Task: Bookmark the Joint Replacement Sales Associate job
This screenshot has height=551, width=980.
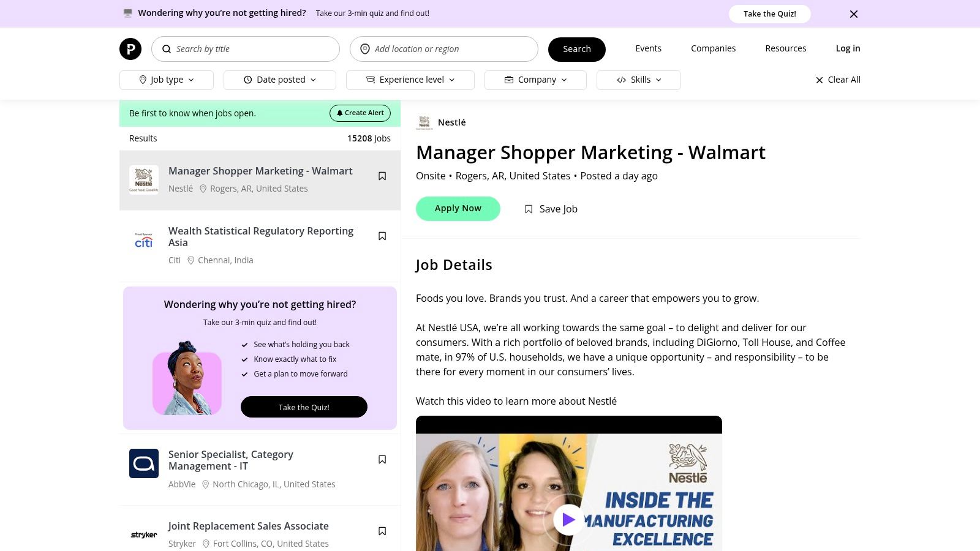Action: [x=382, y=531]
